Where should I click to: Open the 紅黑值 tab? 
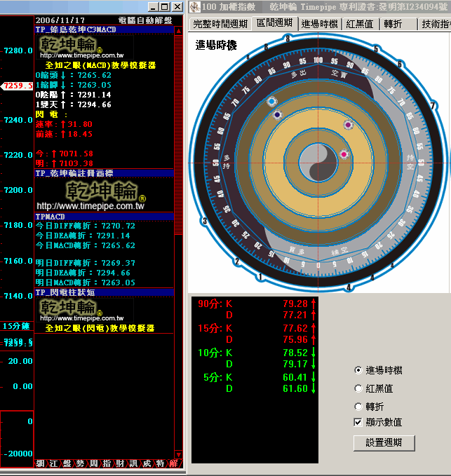(359, 24)
